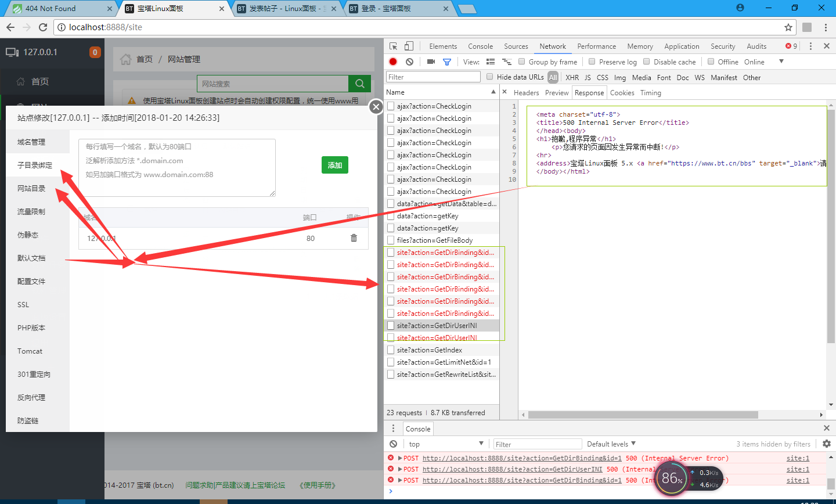Select the SSL option in site settings

pos(23,304)
